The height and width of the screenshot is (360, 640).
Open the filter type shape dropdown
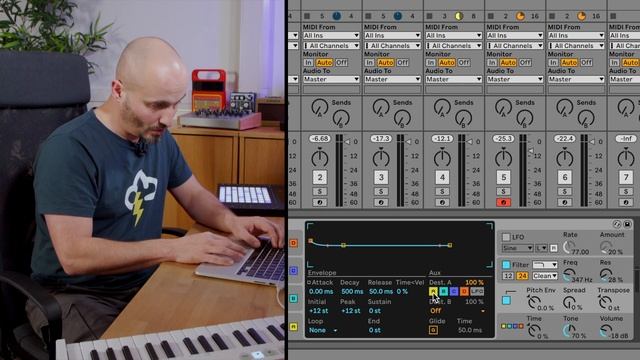pyautogui.click(x=544, y=264)
